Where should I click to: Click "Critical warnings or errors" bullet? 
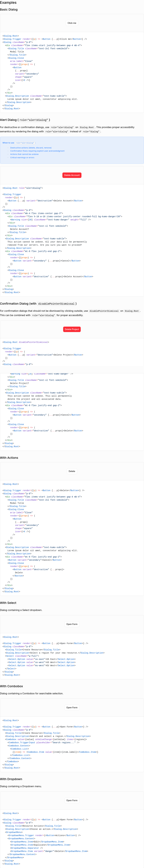coord(22,157)
